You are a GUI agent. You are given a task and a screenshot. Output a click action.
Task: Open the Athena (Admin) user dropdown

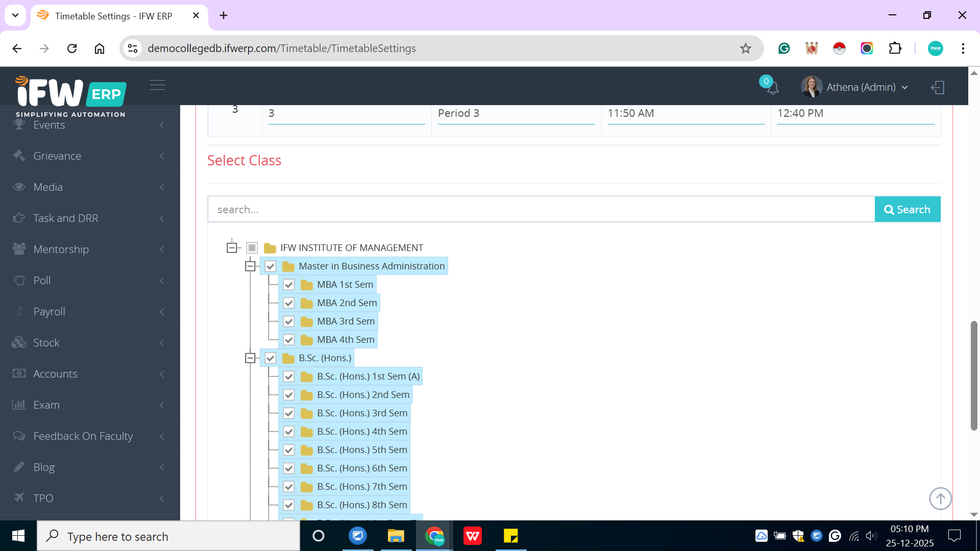[861, 87]
